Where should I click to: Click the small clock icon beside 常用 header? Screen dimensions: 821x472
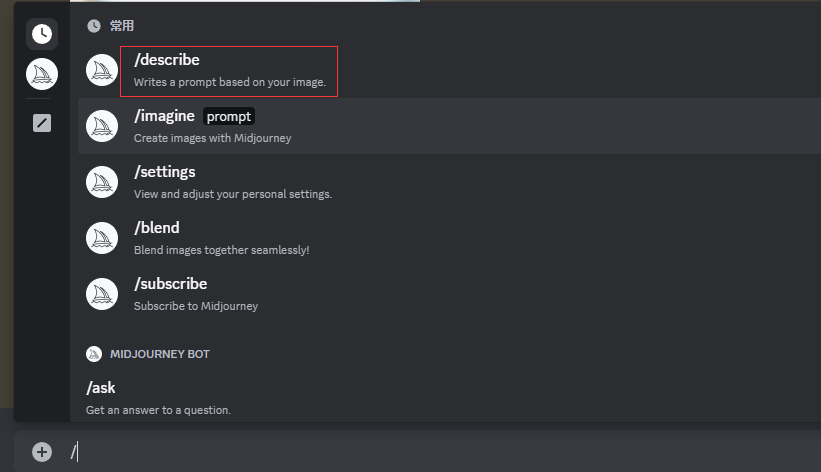[94, 26]
